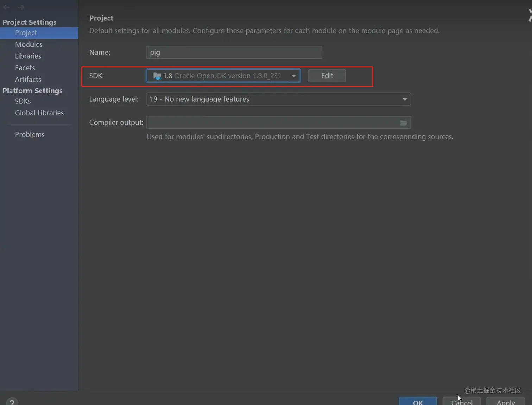
Task: Browse for compiler output folder icon
Action: 404,122
